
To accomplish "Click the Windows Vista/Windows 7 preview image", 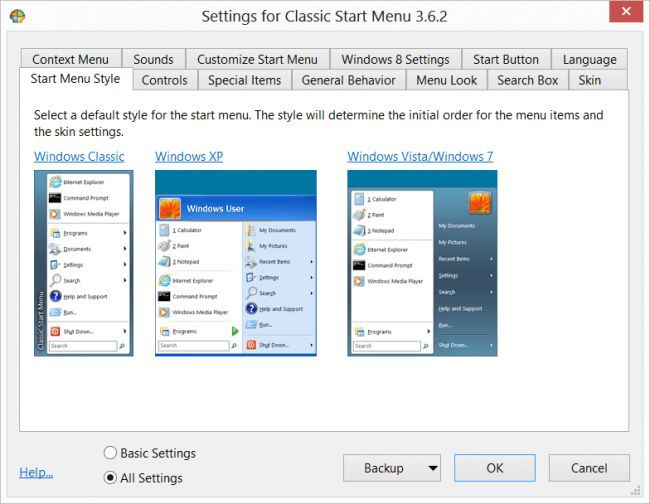I will click(x=422, y=263).
